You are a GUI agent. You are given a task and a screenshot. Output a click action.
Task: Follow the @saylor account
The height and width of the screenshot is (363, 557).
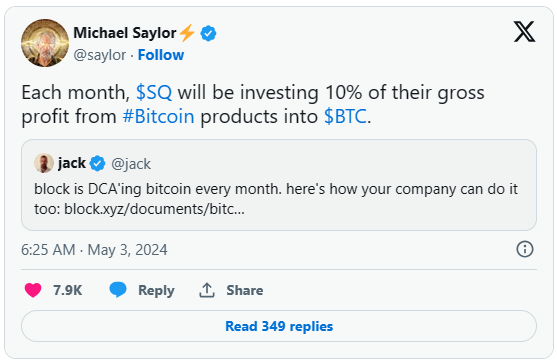[161, 55]
